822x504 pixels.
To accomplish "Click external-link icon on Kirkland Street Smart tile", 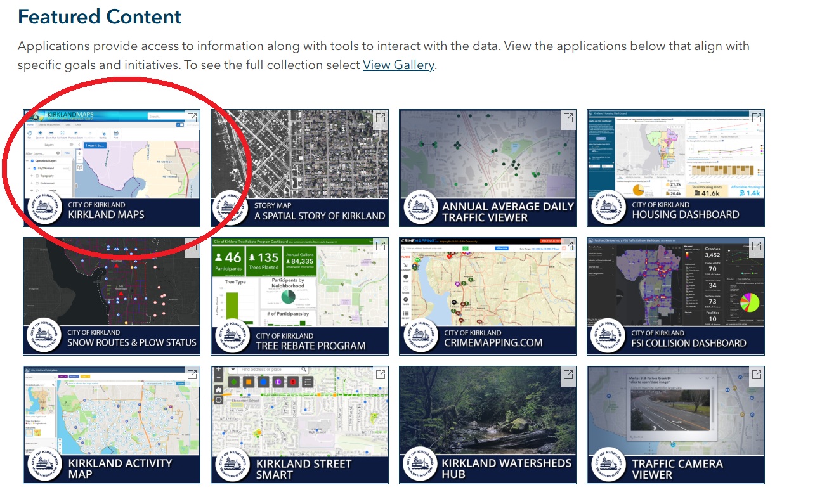I will tap(380, 375).
